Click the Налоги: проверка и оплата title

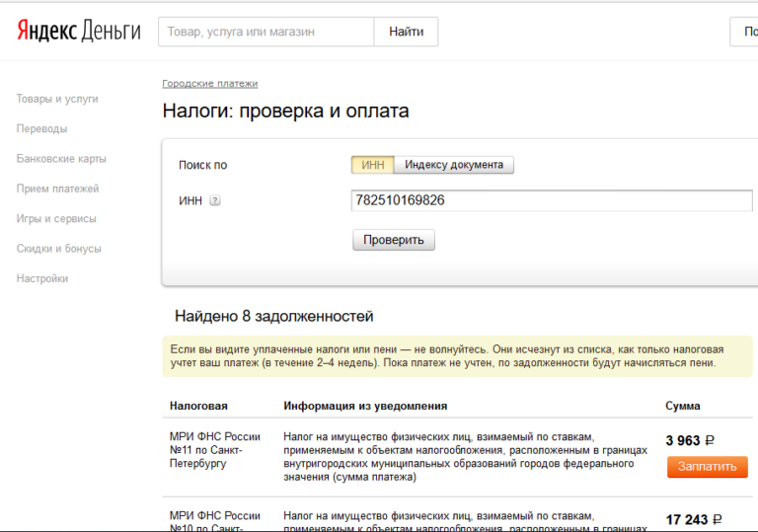click(285, 111)
